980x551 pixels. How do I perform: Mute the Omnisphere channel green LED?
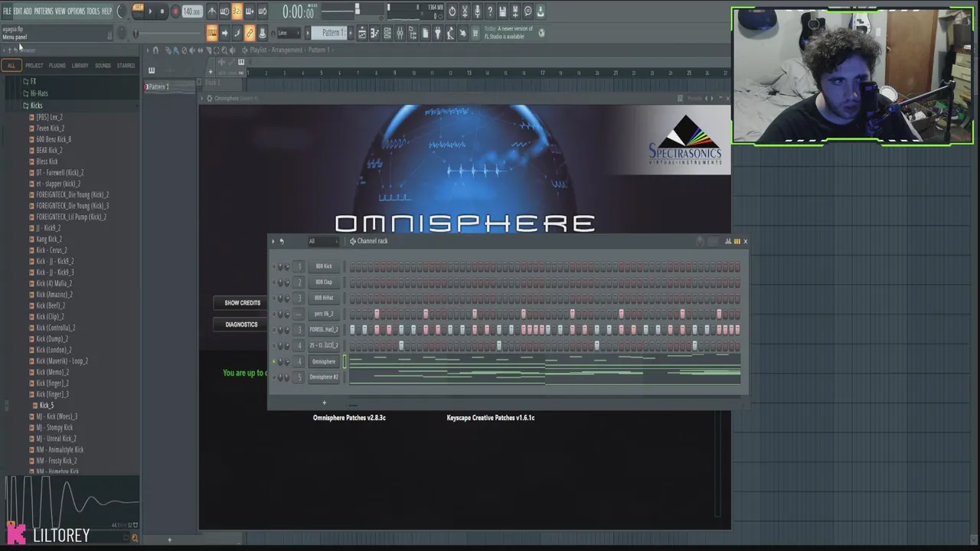click(x=274, y=361)
